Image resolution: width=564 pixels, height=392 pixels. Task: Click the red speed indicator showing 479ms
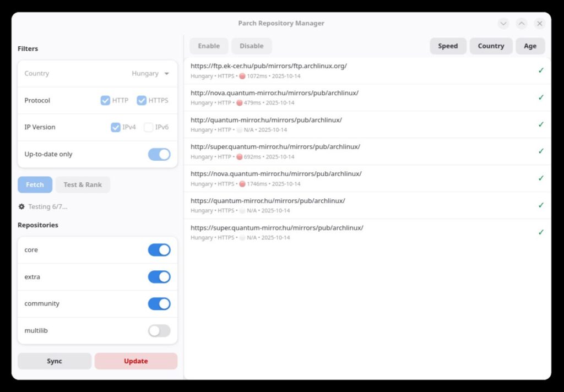(x=240, y=103)
